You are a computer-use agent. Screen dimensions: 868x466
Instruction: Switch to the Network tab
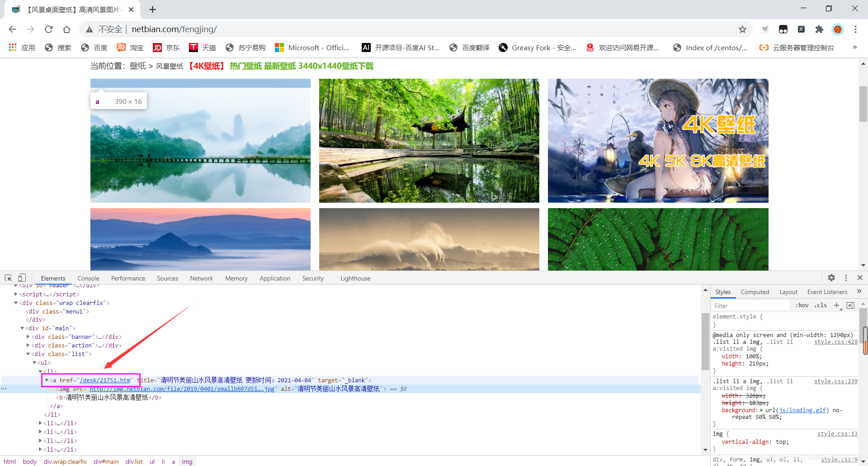[202, 278]
